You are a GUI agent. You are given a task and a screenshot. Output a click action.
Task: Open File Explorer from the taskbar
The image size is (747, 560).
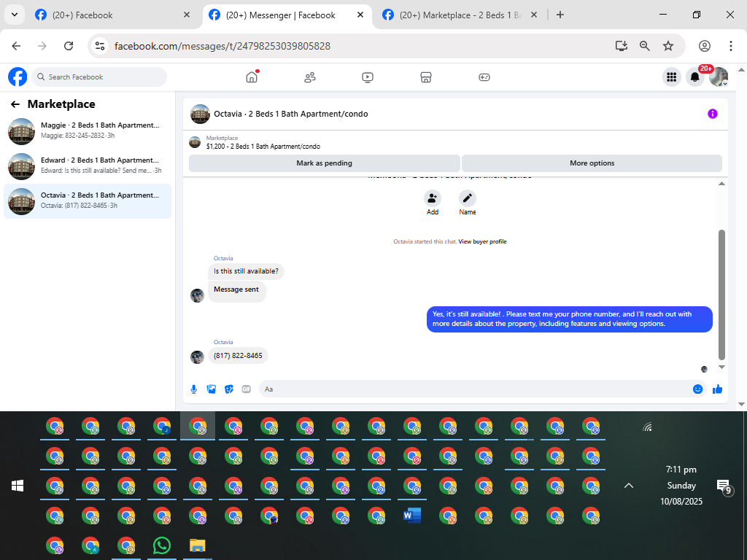tap(197, 545)
